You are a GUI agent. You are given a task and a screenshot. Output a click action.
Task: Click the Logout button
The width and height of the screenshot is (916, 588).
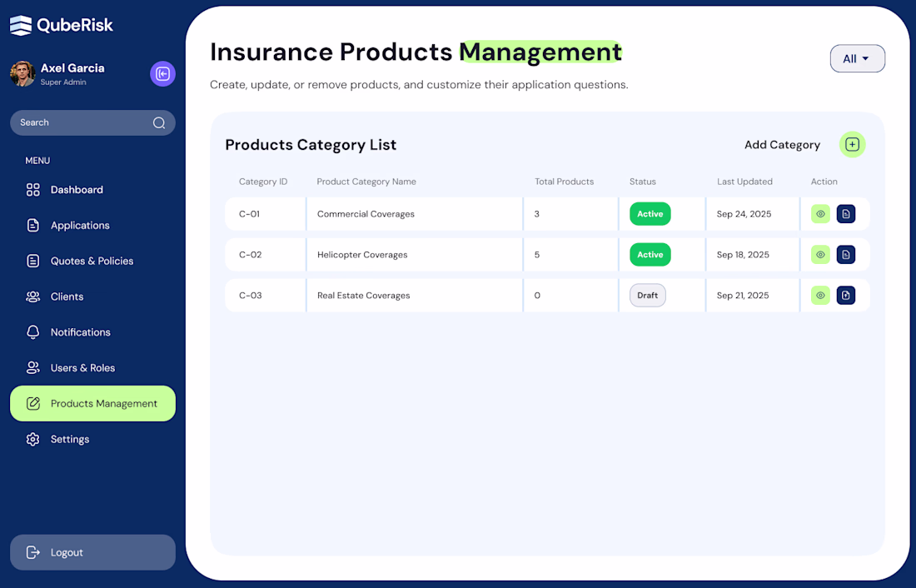click(x=93, y=552)
